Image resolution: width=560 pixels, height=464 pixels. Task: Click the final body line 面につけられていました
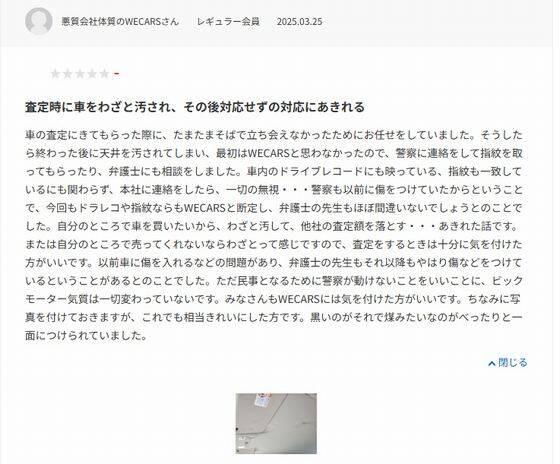86,335
